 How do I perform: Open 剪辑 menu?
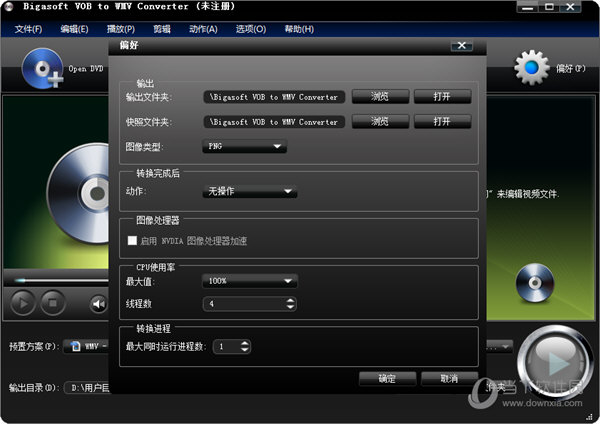pos(162,29)
